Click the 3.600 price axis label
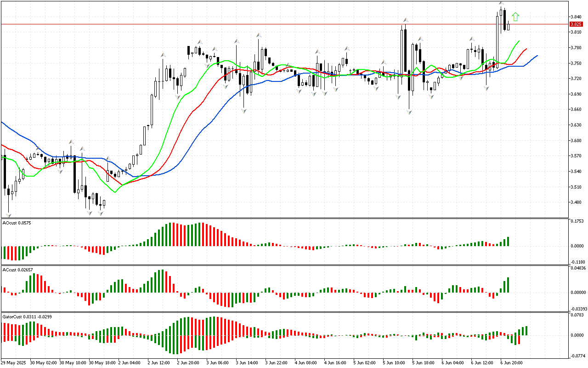Image resolution: width=588 pixels, height=368 pixels. click(x=576, y=140)
